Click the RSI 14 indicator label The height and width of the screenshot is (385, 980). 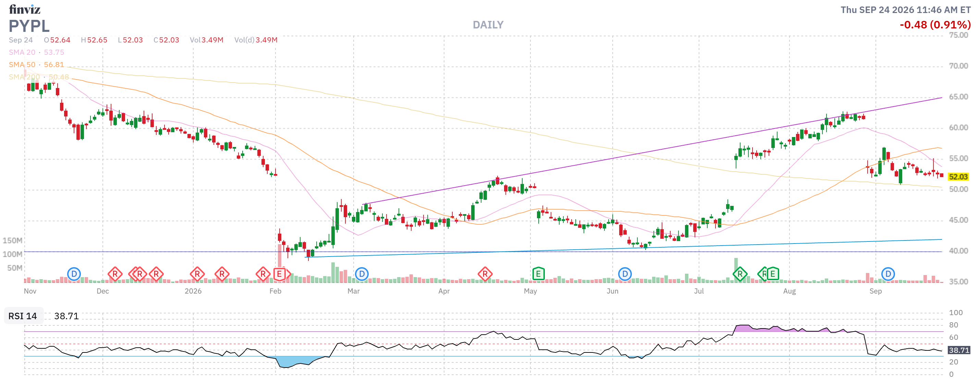[x=23, y=316]
